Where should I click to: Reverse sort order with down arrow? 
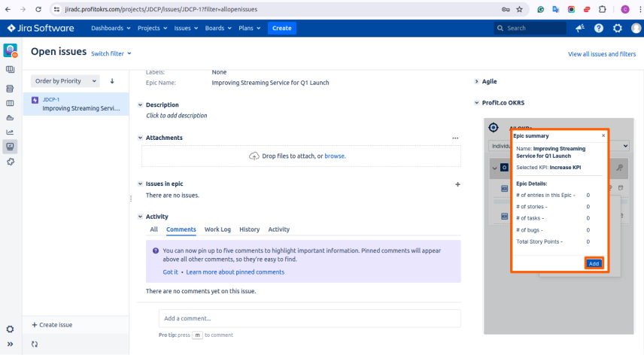pos(112,80)
